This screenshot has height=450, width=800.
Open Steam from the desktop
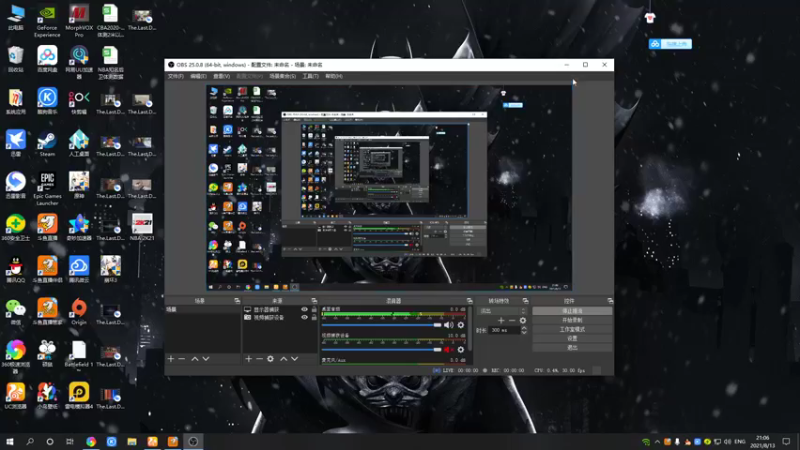point(47,144)
